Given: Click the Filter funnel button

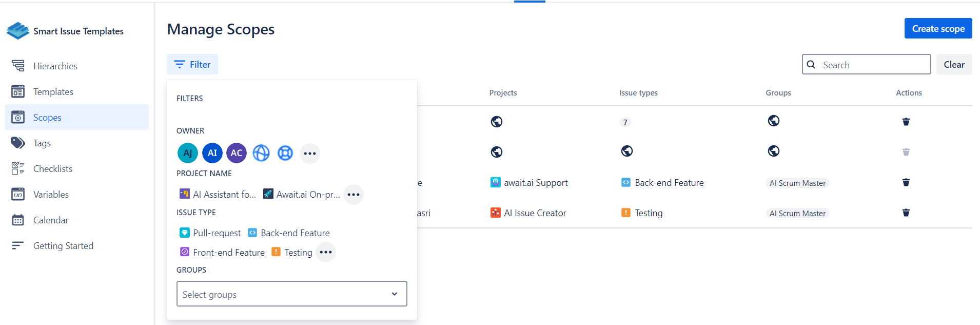Looking at the screenshot, I should coord(192,65).
